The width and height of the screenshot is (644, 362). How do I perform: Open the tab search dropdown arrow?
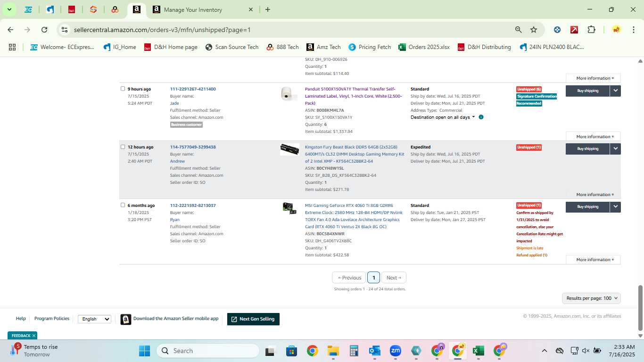(9, 9)
